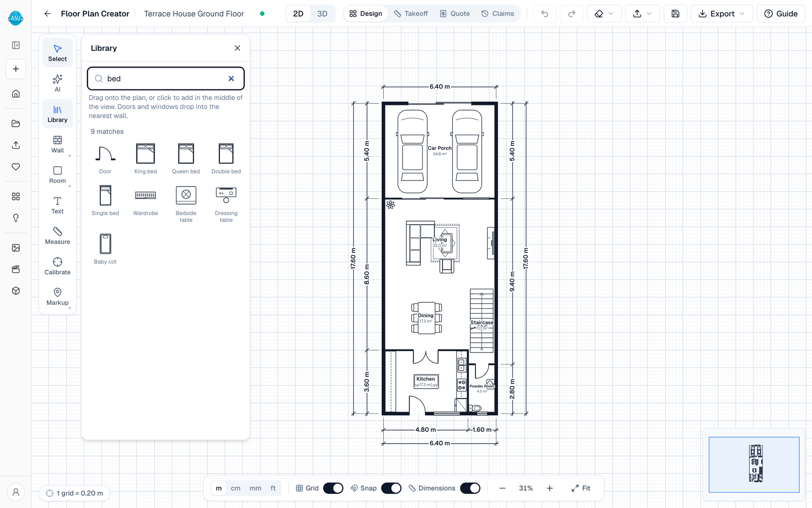Toggle the Dimensions switch
This screenshot has width=812, height=508.
pos(470,488)
